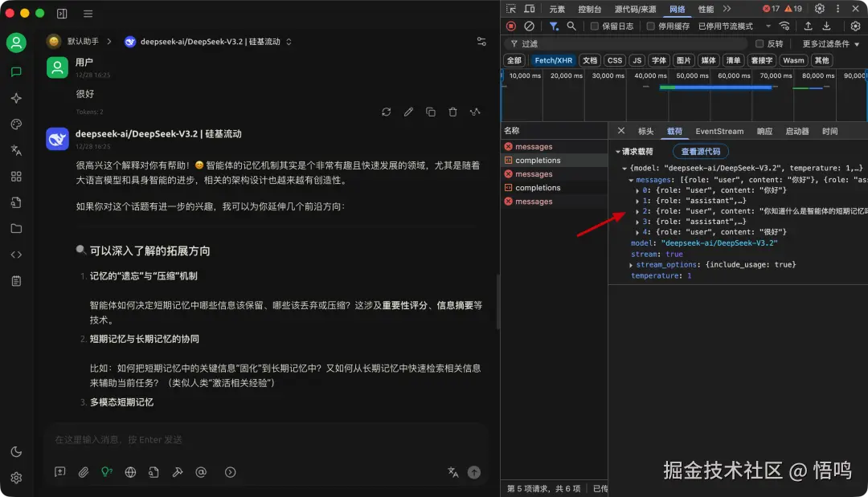868x497 pixels.
Task: Clear the network log
Action: pyautogui.click(x=529, y=26)
